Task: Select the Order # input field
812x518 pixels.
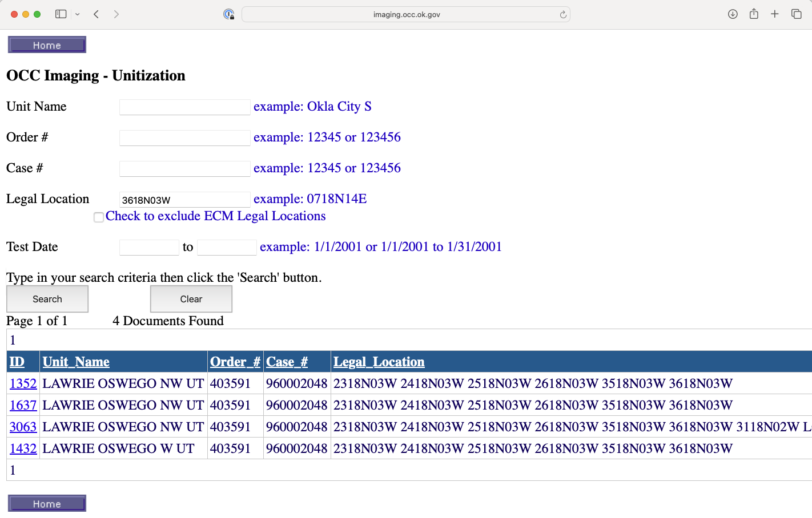Action: pos(184,138)
